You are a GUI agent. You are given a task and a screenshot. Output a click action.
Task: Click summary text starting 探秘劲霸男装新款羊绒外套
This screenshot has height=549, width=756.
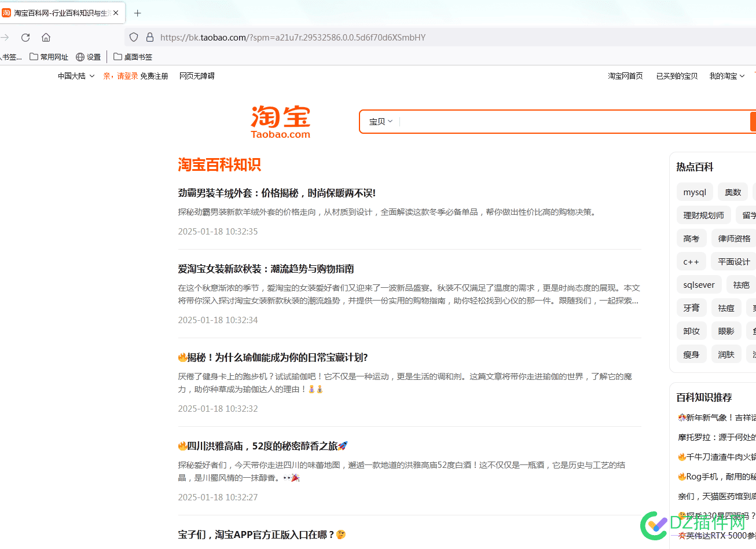(x=388, y=212)
